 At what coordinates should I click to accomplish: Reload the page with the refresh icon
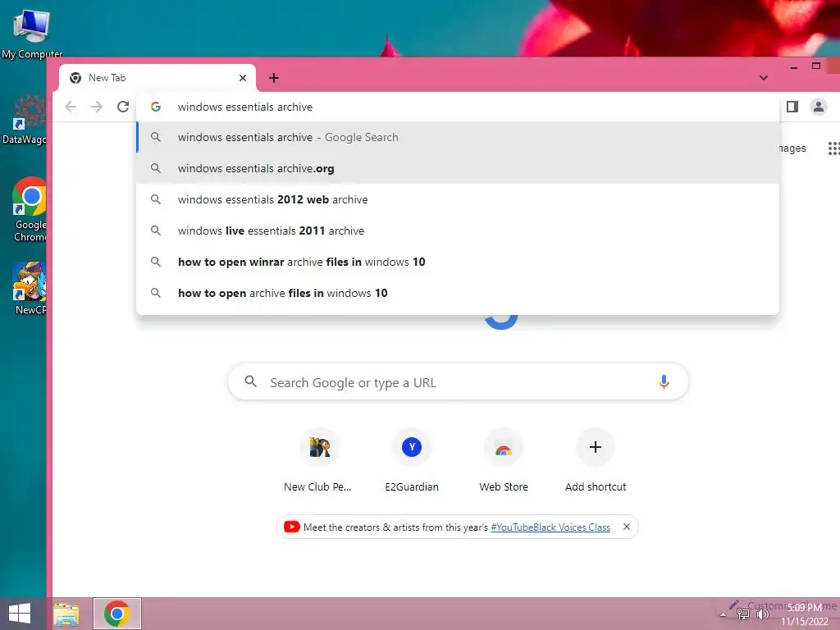(123, 107)
